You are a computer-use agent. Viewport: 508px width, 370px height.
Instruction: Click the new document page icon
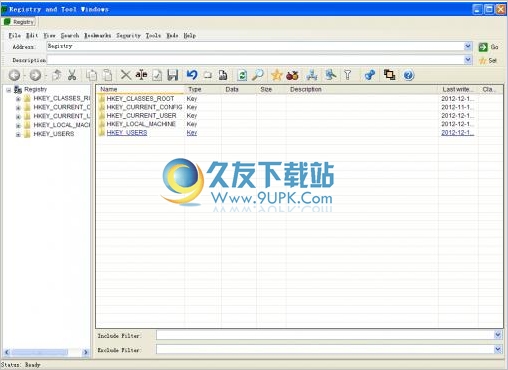coord(223,75)
